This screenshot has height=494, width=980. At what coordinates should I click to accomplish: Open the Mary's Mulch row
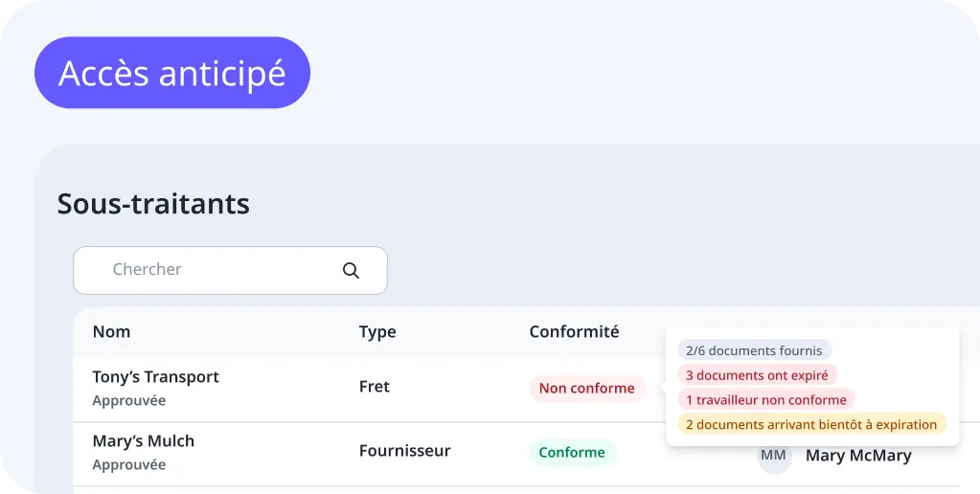click(x=515, y=454)
